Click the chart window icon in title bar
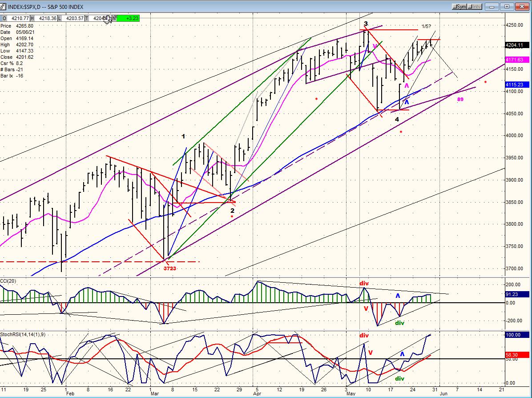Screen dimensions: 532x398 (4, 6)
